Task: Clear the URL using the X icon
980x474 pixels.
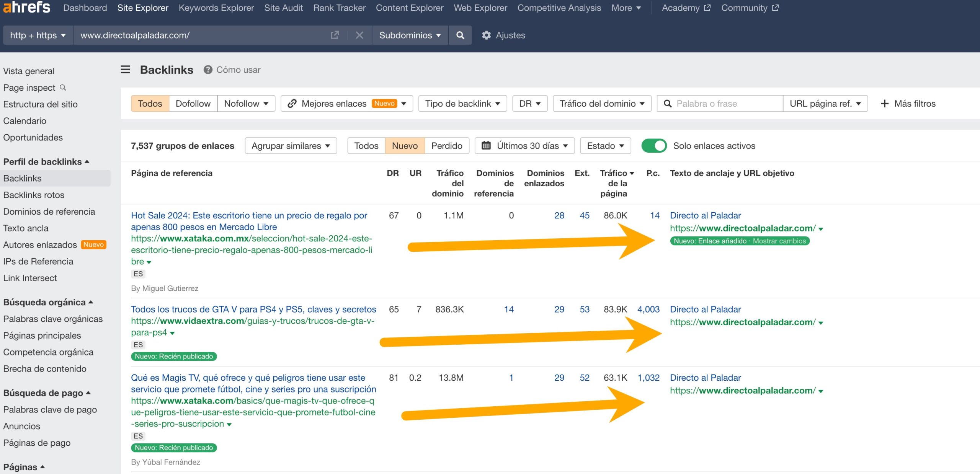Action: click(x=359, y=35)
